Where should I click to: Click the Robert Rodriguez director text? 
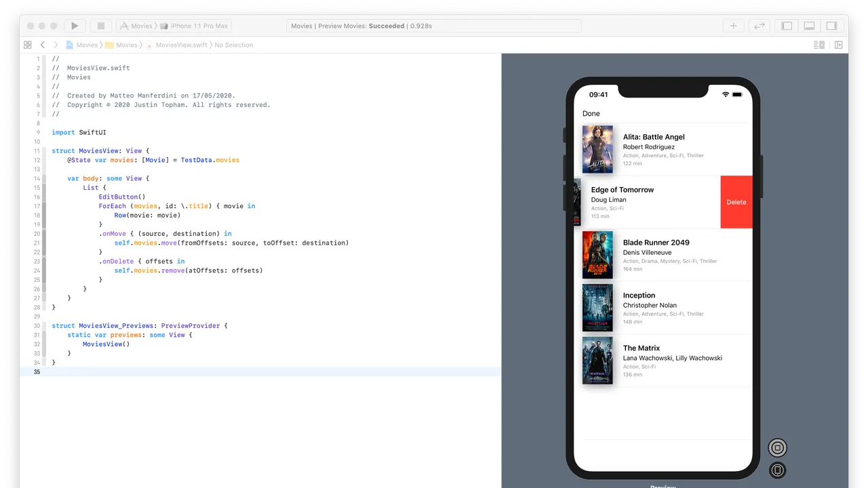pos(649,146)
